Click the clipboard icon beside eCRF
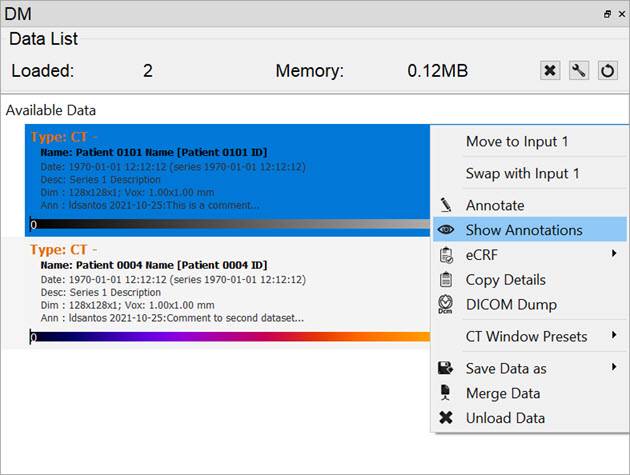The width and height of the screenshot is (630, 475). [x=446, y=255]
